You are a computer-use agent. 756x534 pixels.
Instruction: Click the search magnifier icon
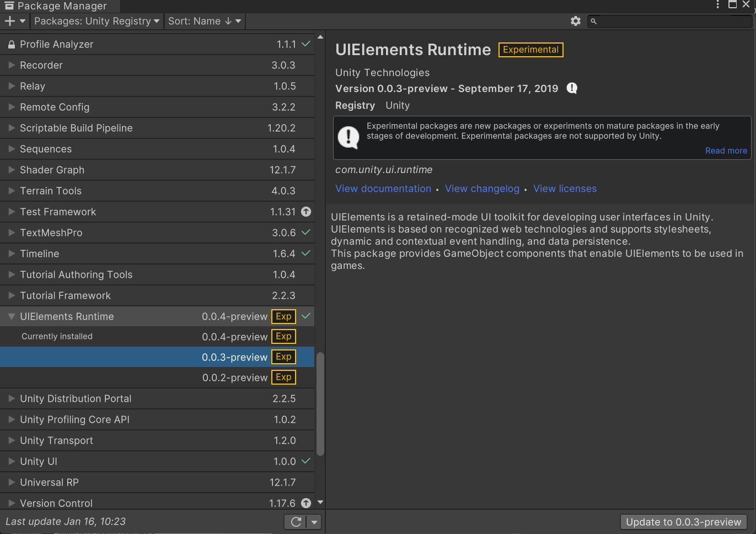tap(594, 21)
